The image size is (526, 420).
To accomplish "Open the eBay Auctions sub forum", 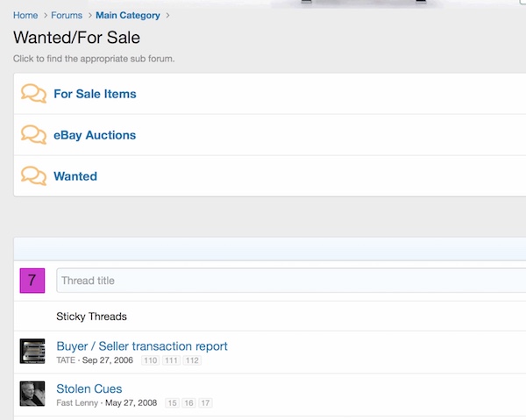I will 95,135.
